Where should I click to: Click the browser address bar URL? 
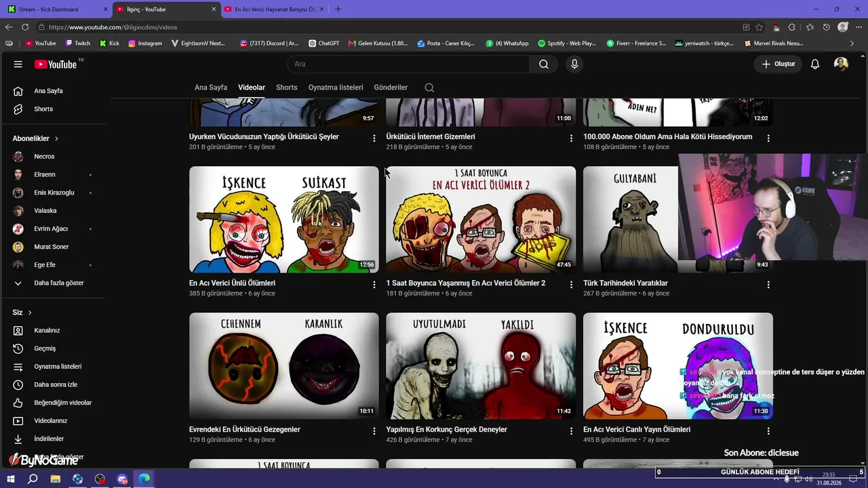[113, 27]
